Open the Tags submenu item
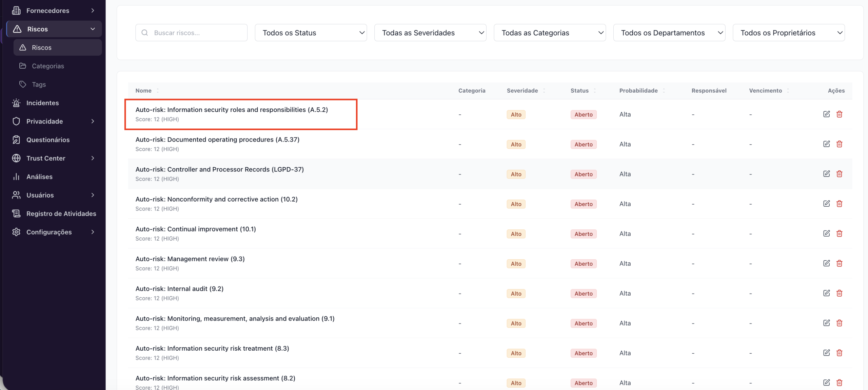 coord(58,84)
